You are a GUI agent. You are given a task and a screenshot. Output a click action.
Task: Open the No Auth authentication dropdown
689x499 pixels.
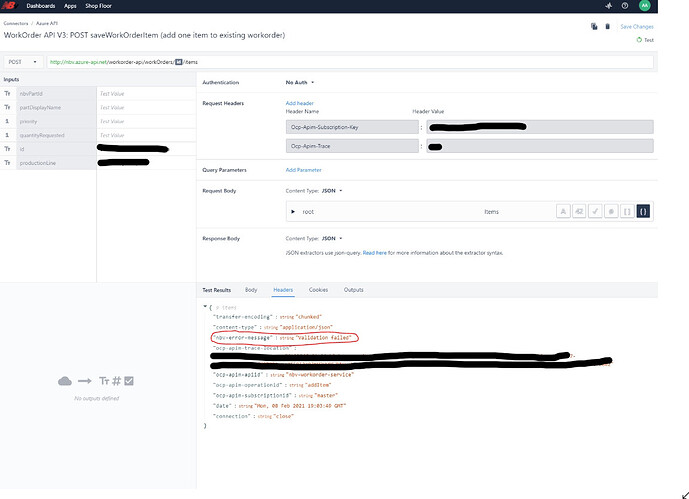click(300, 83)
